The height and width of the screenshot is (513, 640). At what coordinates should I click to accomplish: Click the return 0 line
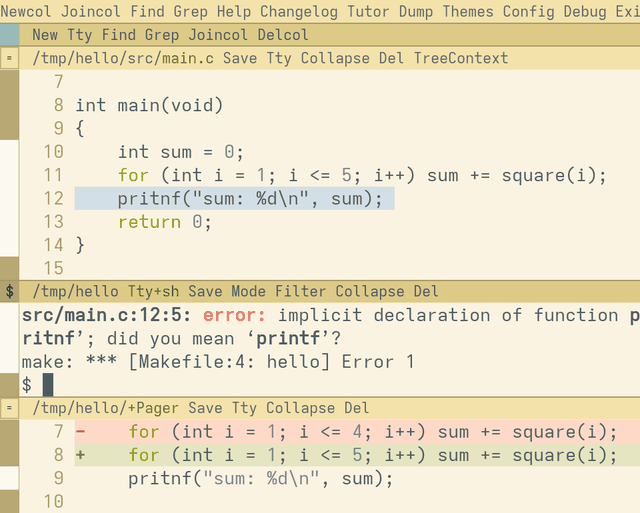click(165, 222)
